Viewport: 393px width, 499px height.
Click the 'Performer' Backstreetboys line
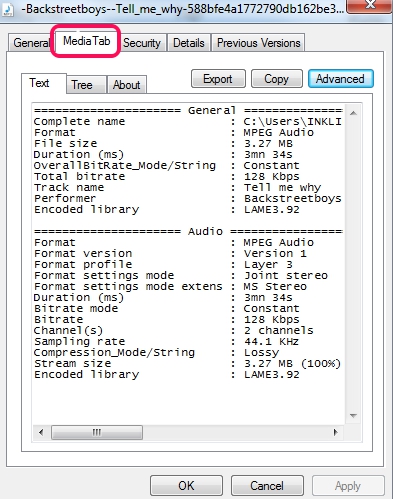(188, 198)
